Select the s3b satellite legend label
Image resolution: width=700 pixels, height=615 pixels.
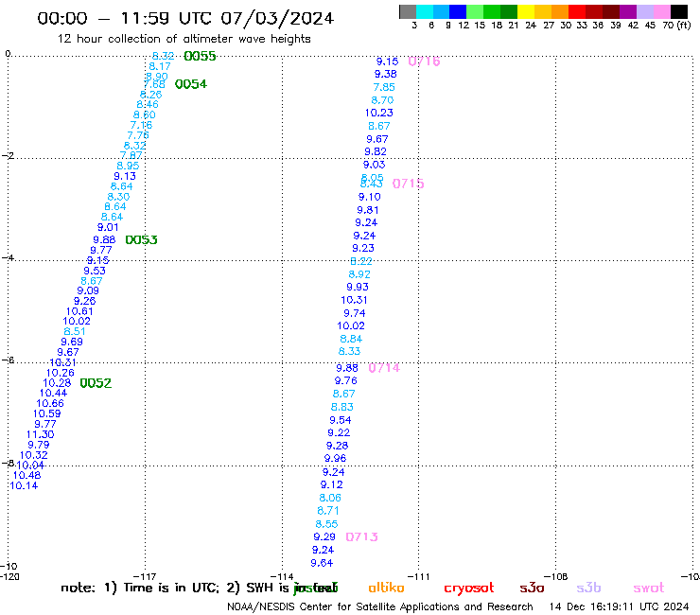(x=588, y=588)
